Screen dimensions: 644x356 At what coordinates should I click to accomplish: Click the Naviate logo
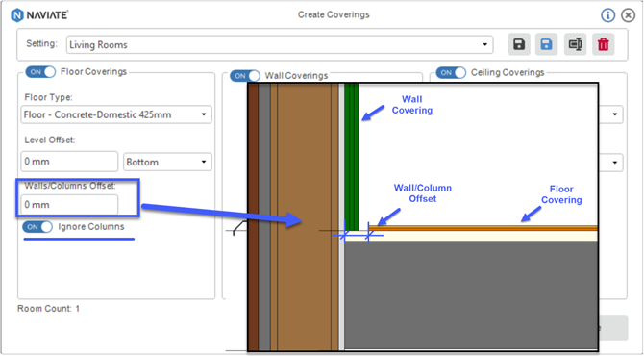(x=39, y=15)
